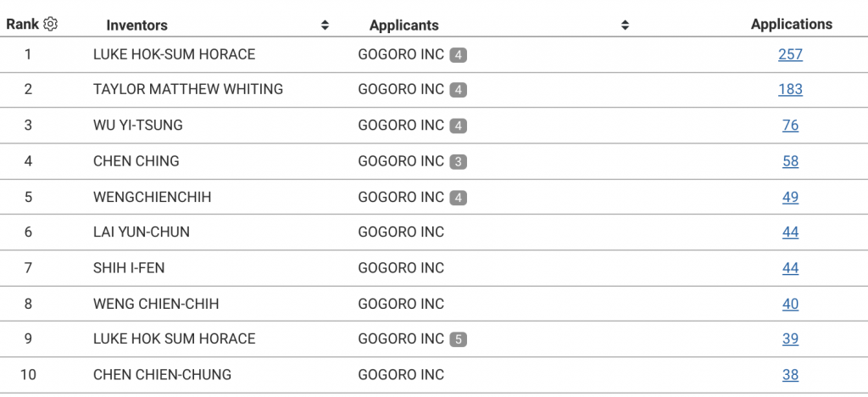Open the 58 applications link for CHEN CHING
Screen dimensions: 868x397
coord(791,161)
